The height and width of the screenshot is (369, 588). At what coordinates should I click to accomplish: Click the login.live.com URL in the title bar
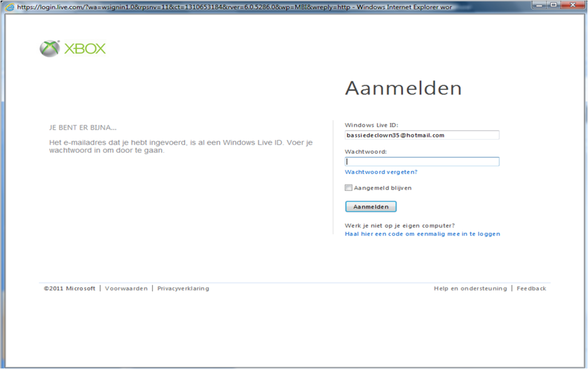[x=184, y=7]
